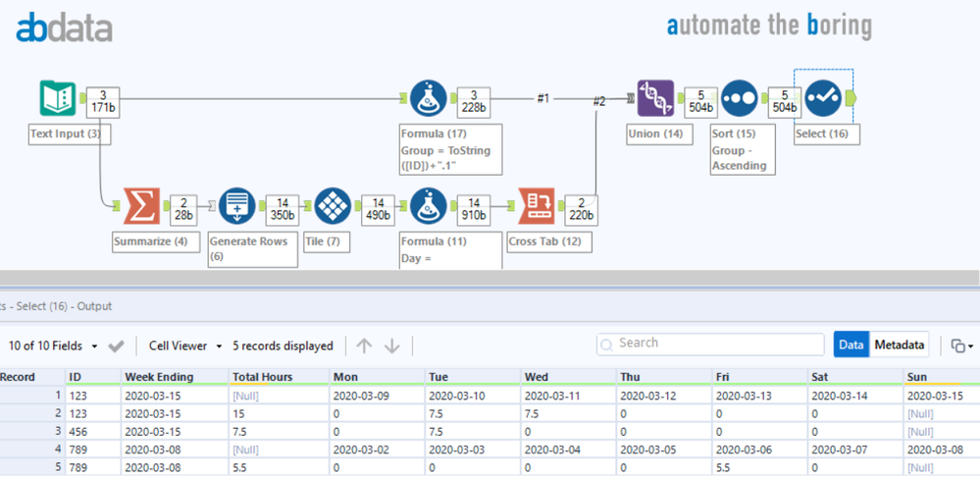The image size is (980, 478).
Task: Click the Summarize (4) annotation label
Action: click(x=156, y=241)
